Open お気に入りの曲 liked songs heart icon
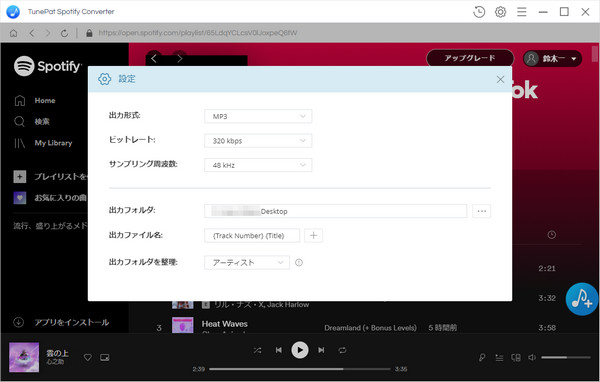This screenshot has height=382, width=600. click(x=20, y=198)
